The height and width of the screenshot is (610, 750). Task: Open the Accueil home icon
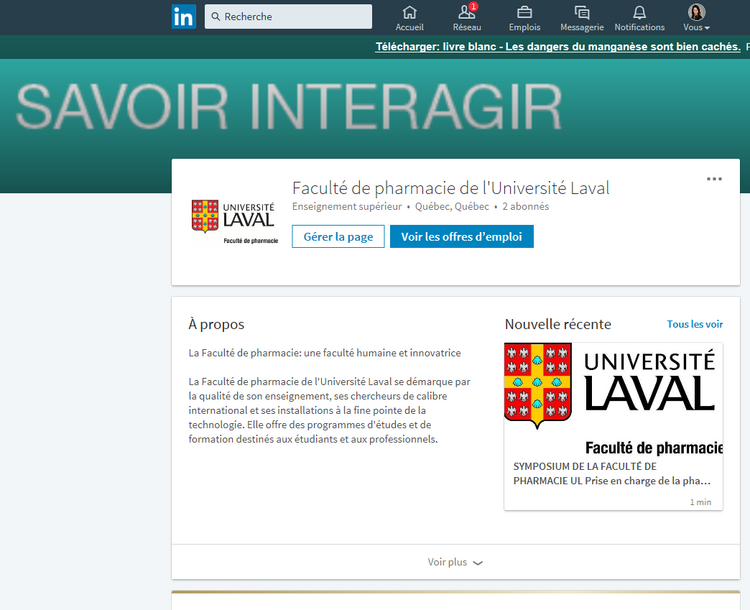tap(409, 18)
